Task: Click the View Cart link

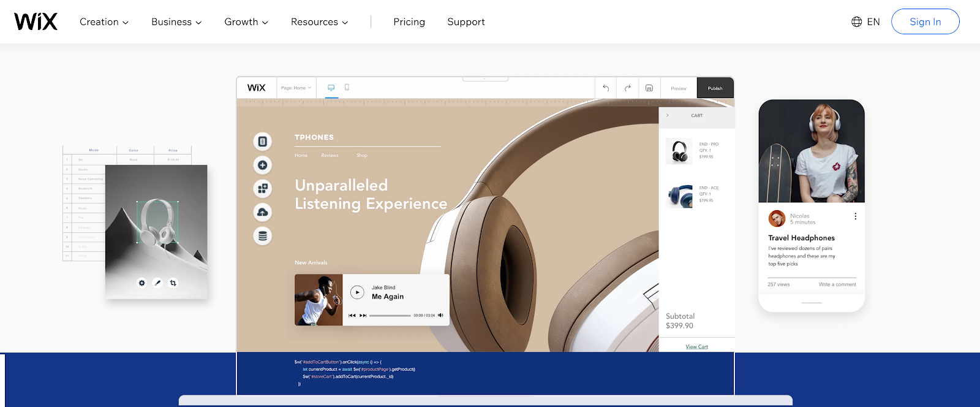Action: (x=696, y=347)
